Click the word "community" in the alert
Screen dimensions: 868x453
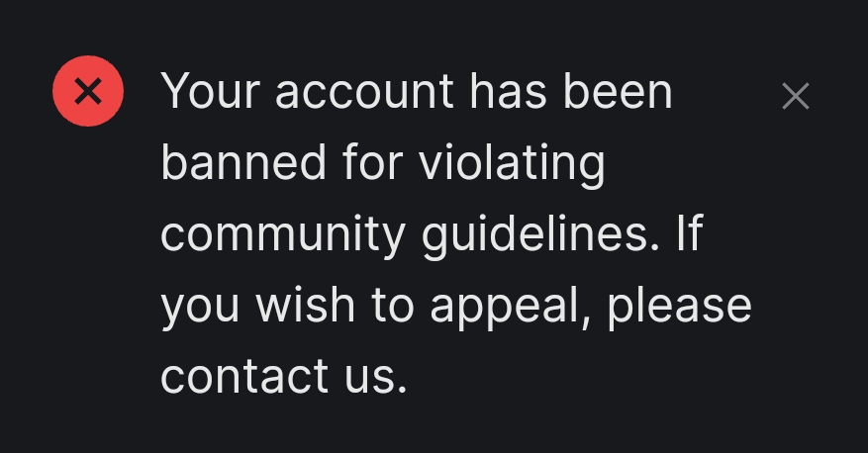pos(283,236)
